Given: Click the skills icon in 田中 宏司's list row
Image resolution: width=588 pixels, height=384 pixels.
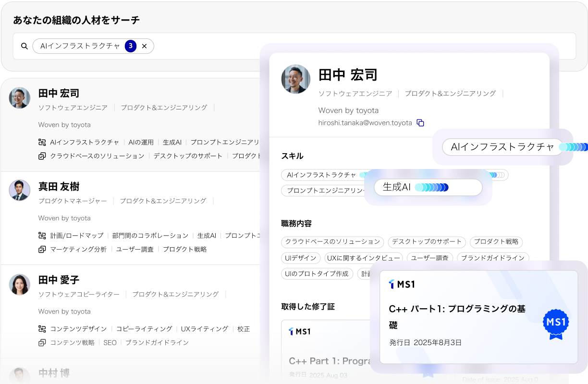Looking at the screenshot, I should (x=42, y=142).
